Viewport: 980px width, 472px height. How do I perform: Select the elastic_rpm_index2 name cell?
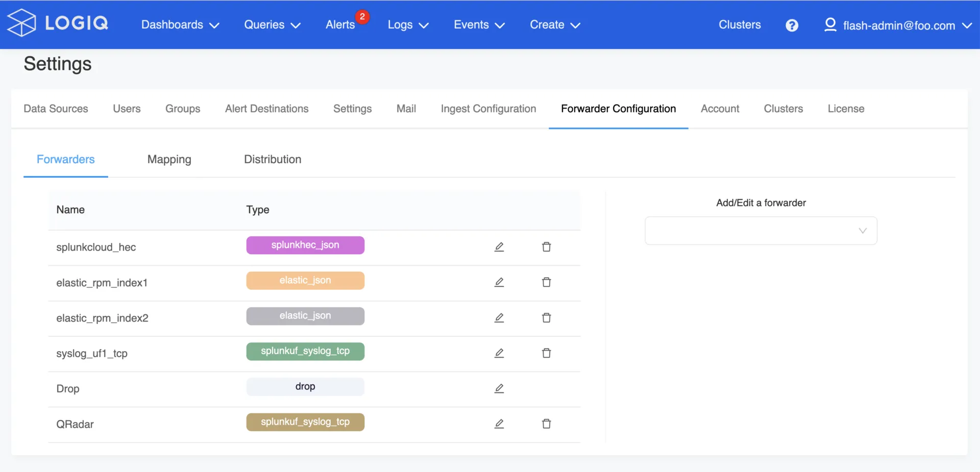(x=102, y=318)
